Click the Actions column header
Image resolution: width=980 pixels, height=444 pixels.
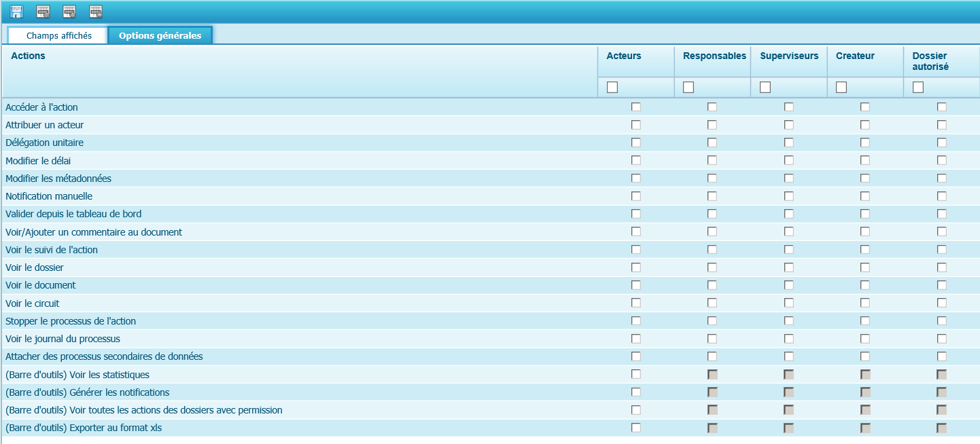click(x=29, y=56)
